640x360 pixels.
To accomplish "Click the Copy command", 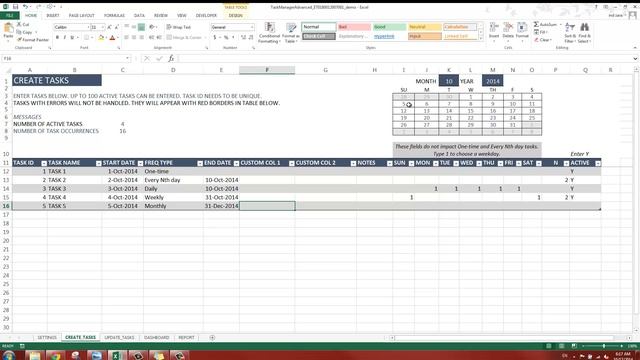I will pos(25,32).
